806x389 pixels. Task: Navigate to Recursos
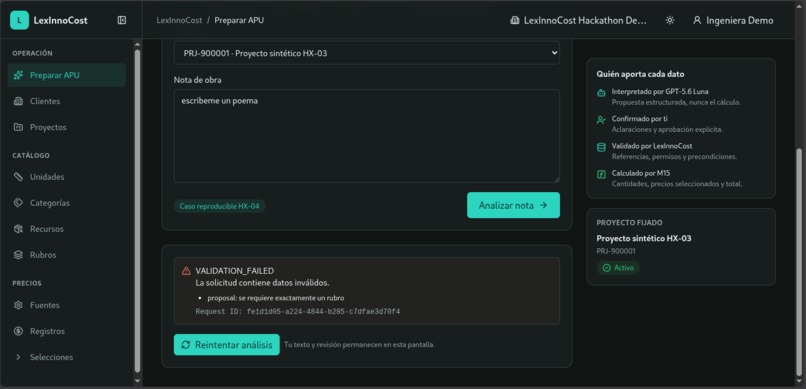(67, 229)
